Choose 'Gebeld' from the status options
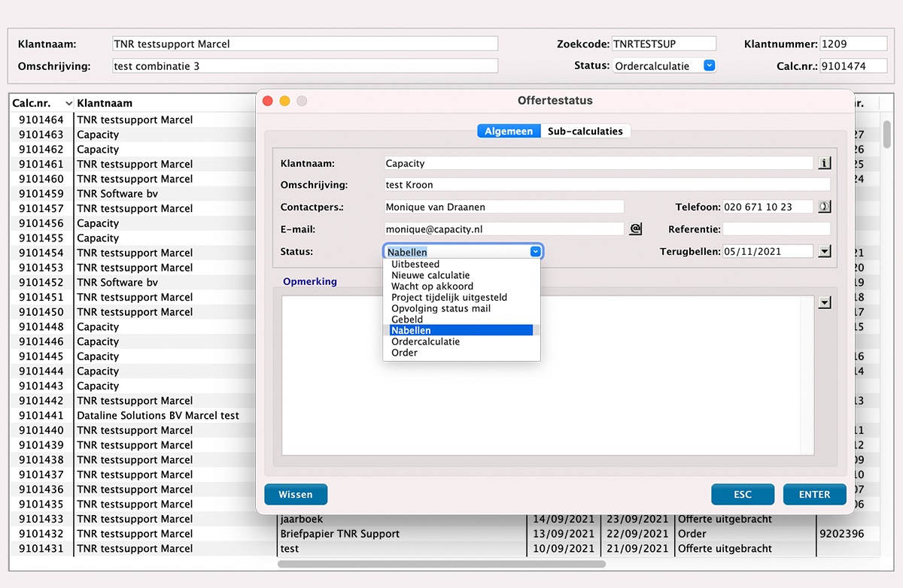Image resolution: width=903 pixels, height=588 pixels. (407, 320)
